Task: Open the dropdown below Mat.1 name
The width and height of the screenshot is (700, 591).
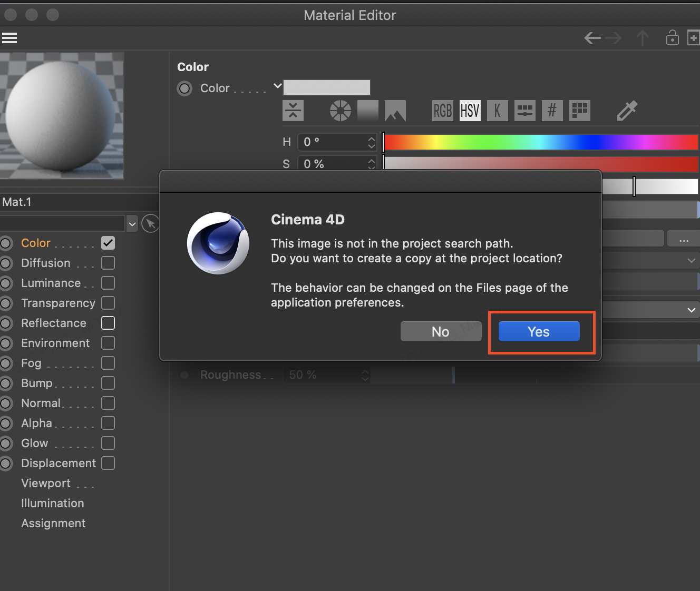Action: tap(132, 224)
